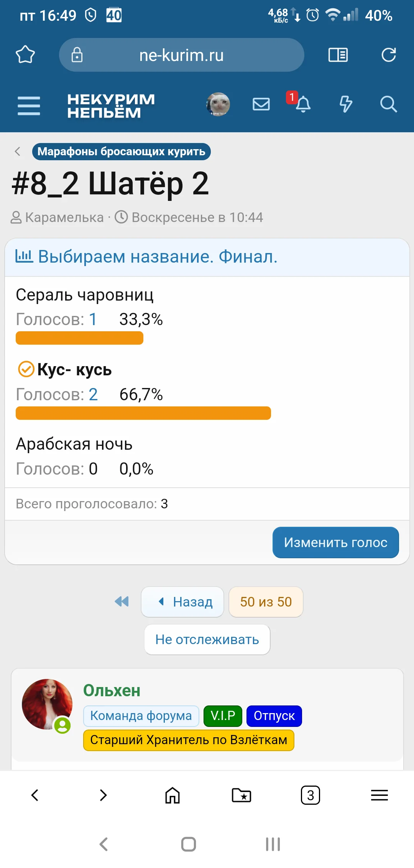Open the browser tabs switcher showing 3
Image resolution: width=414 pixels, height=868 pixels.
tap(310, 796)
